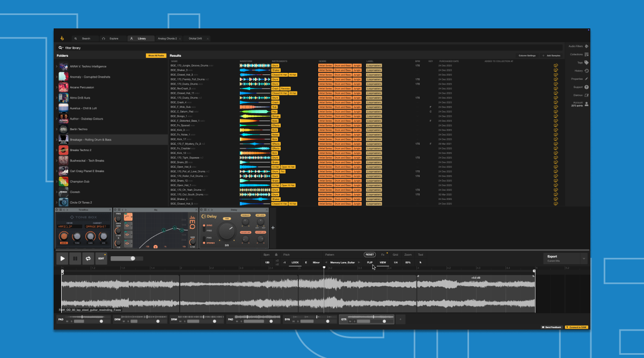Click the Add Samples button
This screenshot has width=644, height=358.
(x=551, y=56)
